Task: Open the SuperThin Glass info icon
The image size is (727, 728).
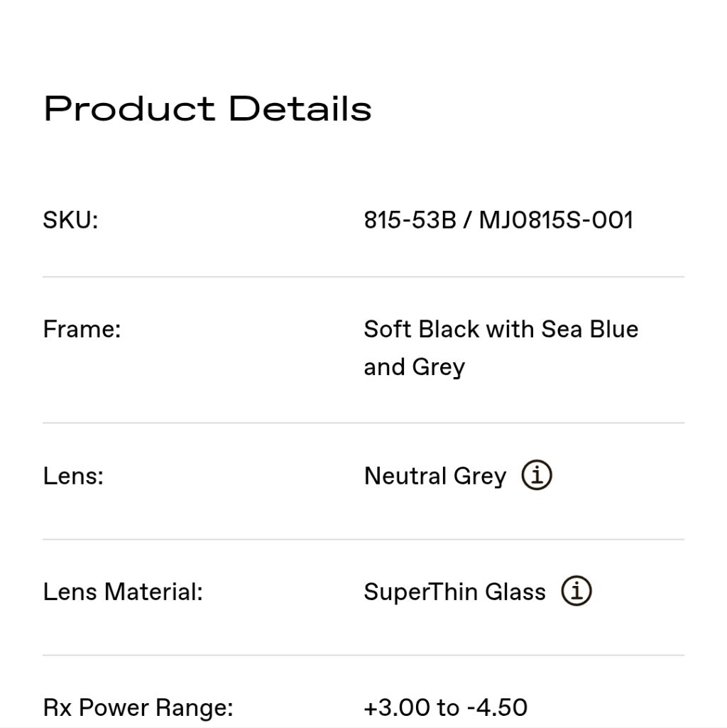Action: [576, 591]
